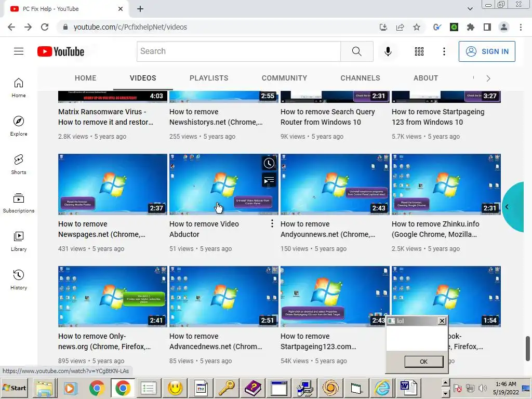The height and width of the screenshot is (399, 532).
Task: Open Subscriptions in the left sidebar
Action: [x=19, y=203]
